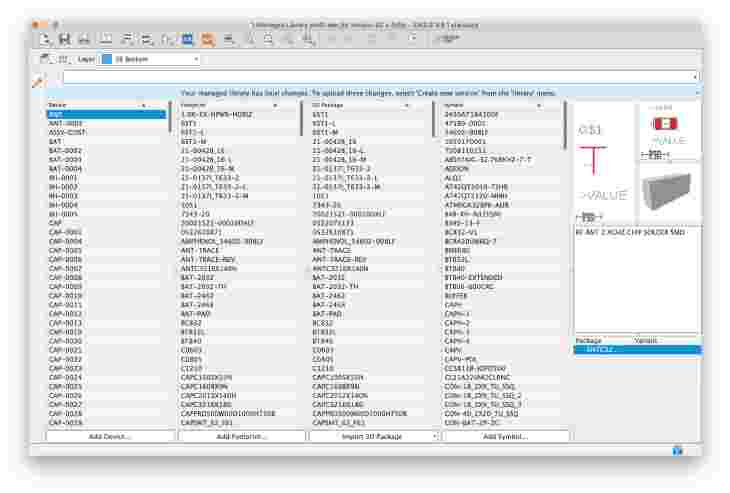Screen dimensions: 730x493
Task: Select CAP-0022 in the Device list
Action: tap(65, 359)
